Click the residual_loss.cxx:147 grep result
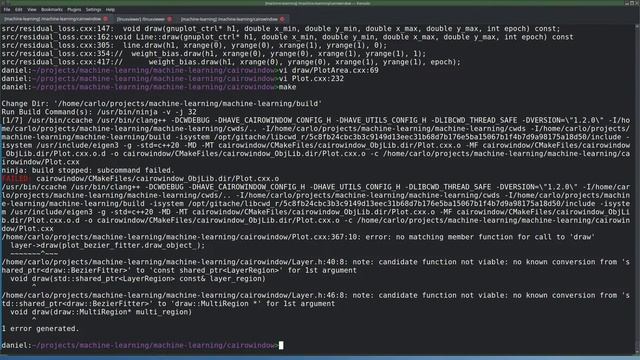640x360 pixels. click(x=281, y=29)
